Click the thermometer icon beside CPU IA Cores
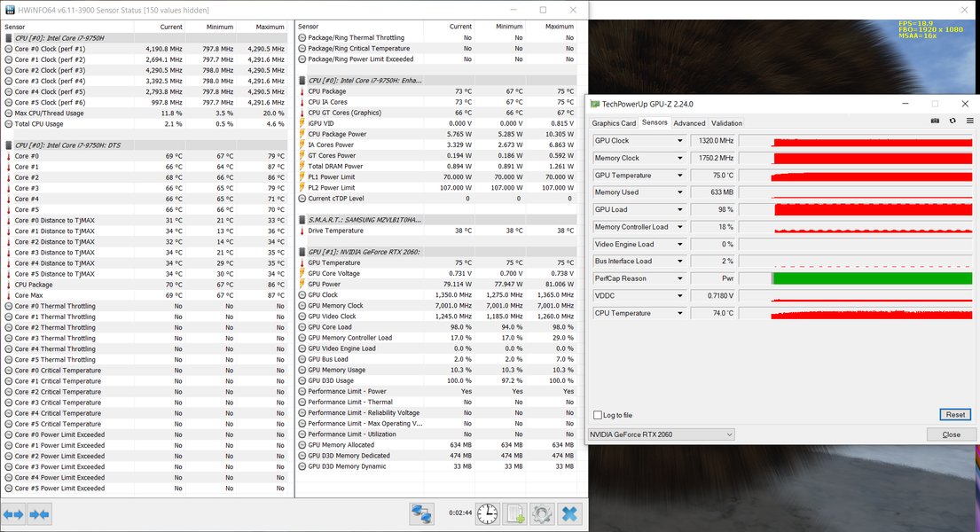This screenshot has height=532, width=980. point(302,102)
